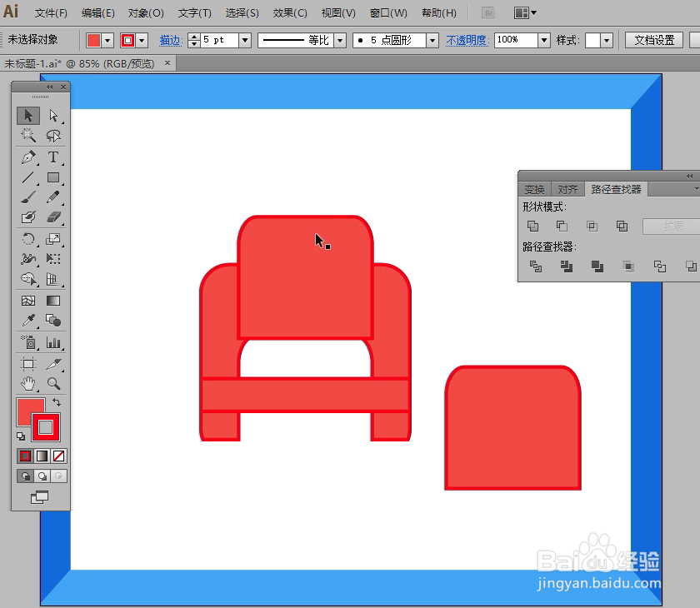Select the Slice tool
700x608 pixels.
(53, 364)
